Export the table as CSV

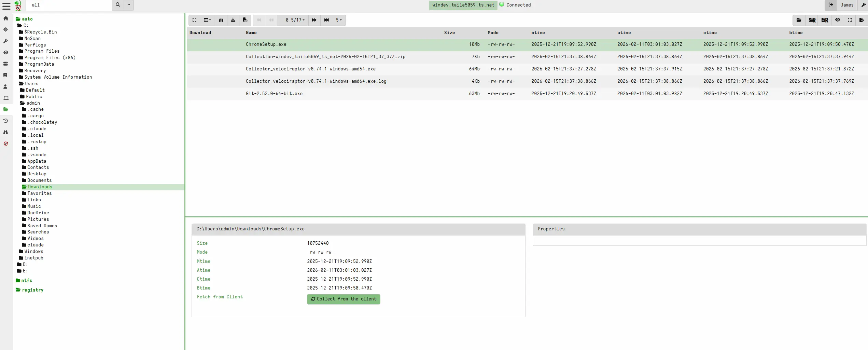pos(245,20)
